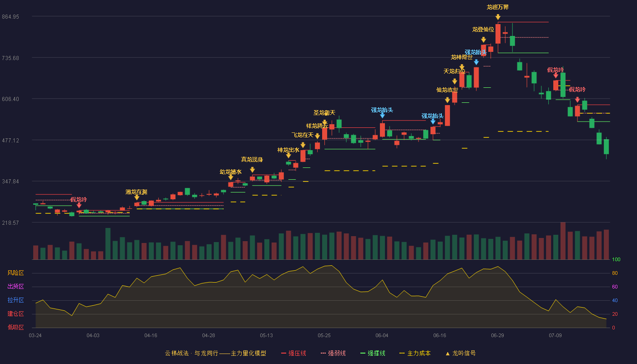Screen dimensions: 637x364
Task: Select the 天龙归位 signal arrow
Action: click(x=455, y=81)
